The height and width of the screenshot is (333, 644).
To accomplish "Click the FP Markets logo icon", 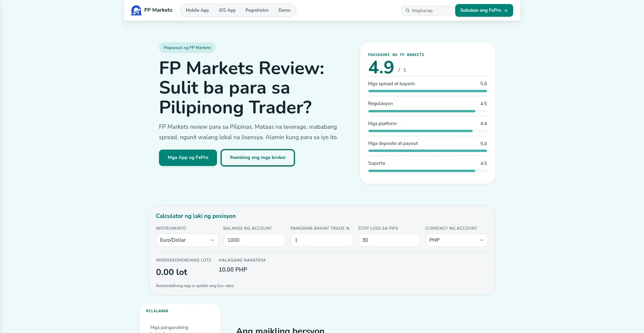I will [136, 10].
